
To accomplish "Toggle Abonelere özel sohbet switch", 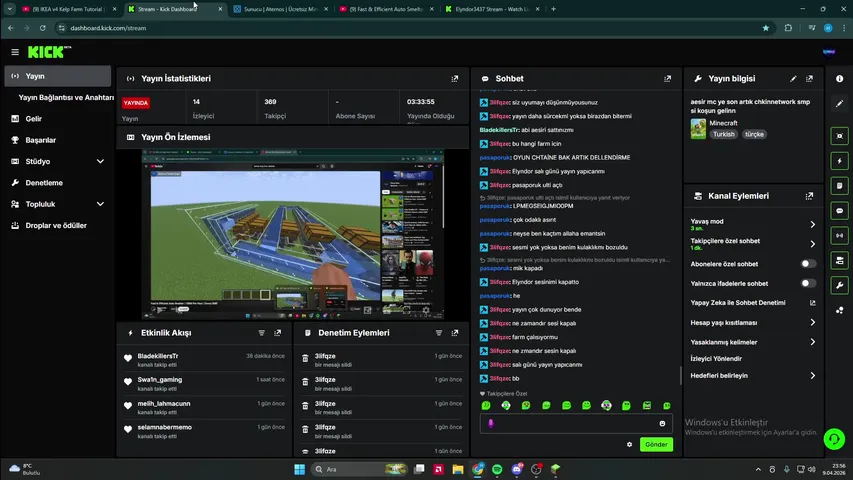I will click(808, 264).
